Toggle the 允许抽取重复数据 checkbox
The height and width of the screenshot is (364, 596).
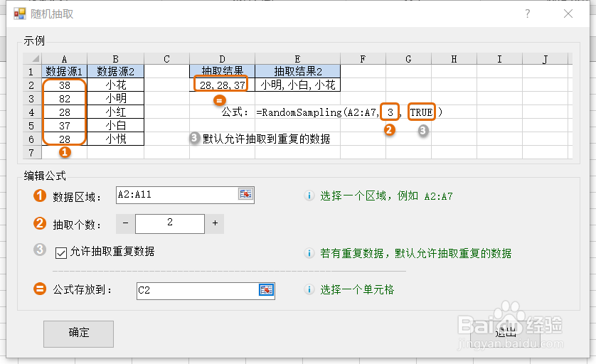tap(61, 252)
